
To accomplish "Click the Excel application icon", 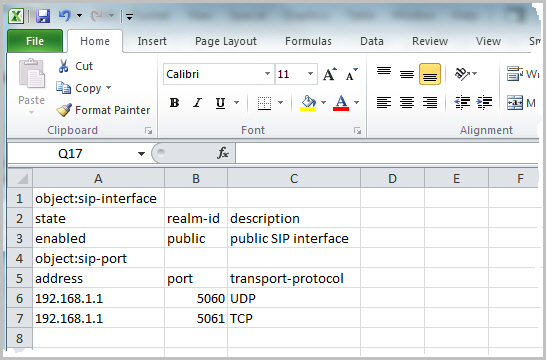I will tap(16, 16).
